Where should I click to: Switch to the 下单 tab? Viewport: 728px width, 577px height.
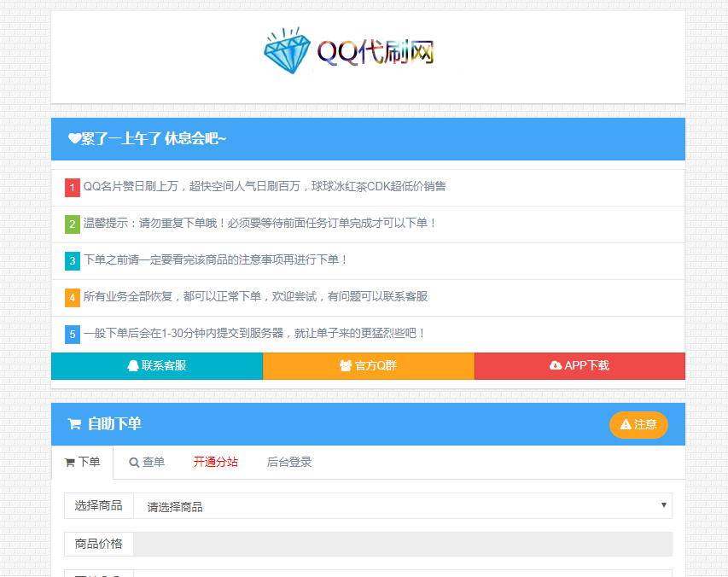pyautogui.click(x=83, y=463)
